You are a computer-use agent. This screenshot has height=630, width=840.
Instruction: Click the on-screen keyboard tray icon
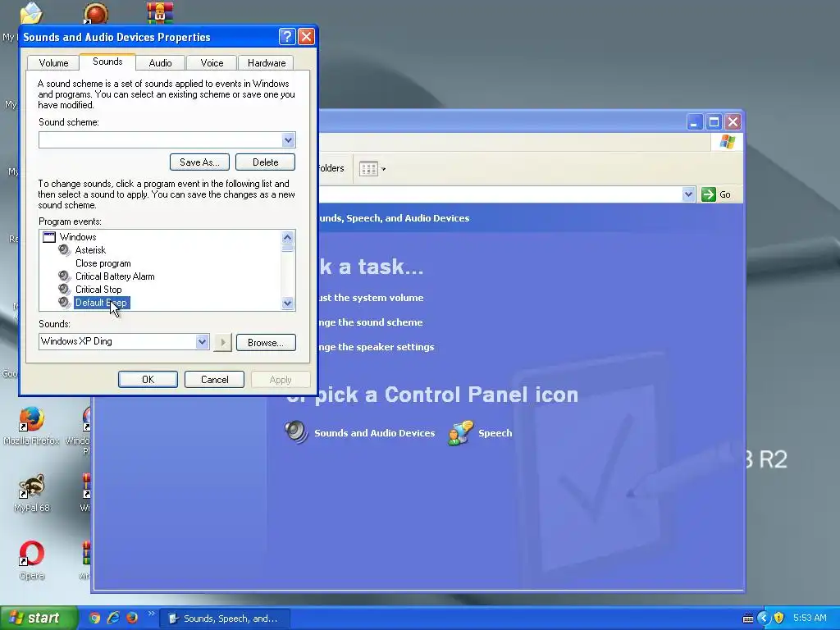pyautogui.click(x=748, y=619)
